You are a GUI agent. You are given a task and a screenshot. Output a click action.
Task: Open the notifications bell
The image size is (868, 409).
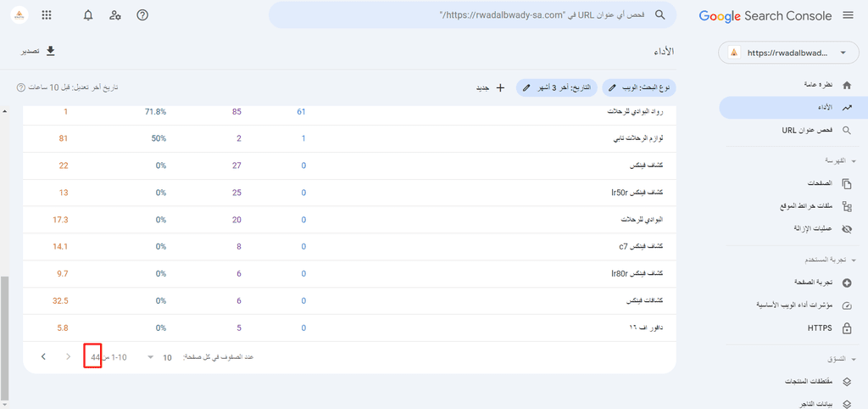click(x=88, y=15)
